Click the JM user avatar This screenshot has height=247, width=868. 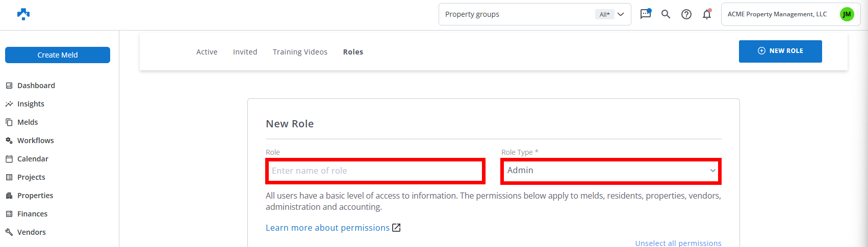847,14
